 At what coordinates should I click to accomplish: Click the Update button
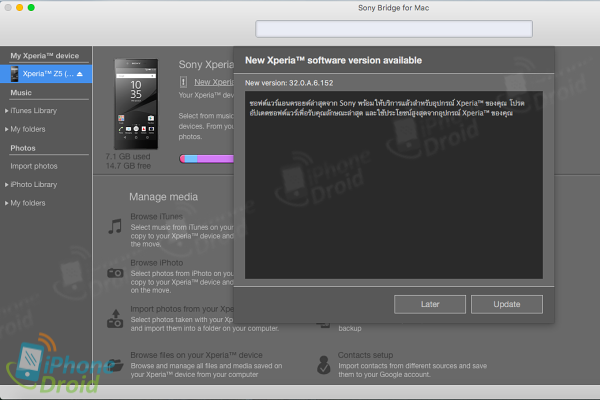click(507, 304)
